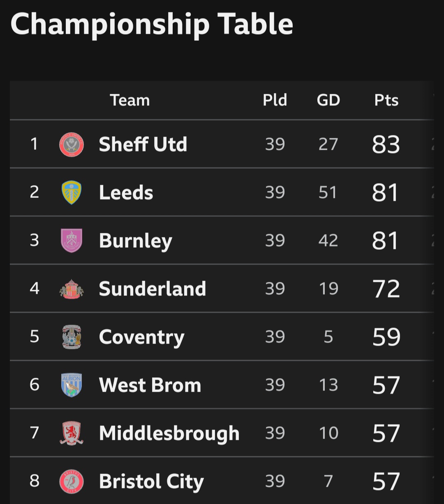
Task: Open the Sheff Utd team link
Action: point(143,144)
